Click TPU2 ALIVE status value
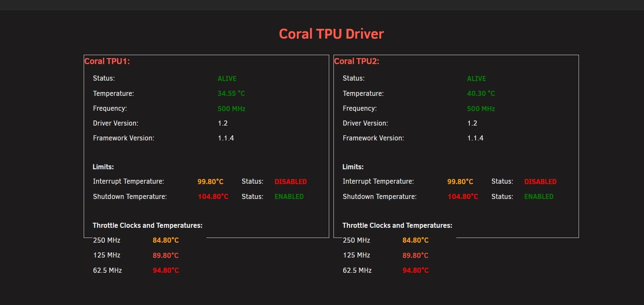 [477, 78]
